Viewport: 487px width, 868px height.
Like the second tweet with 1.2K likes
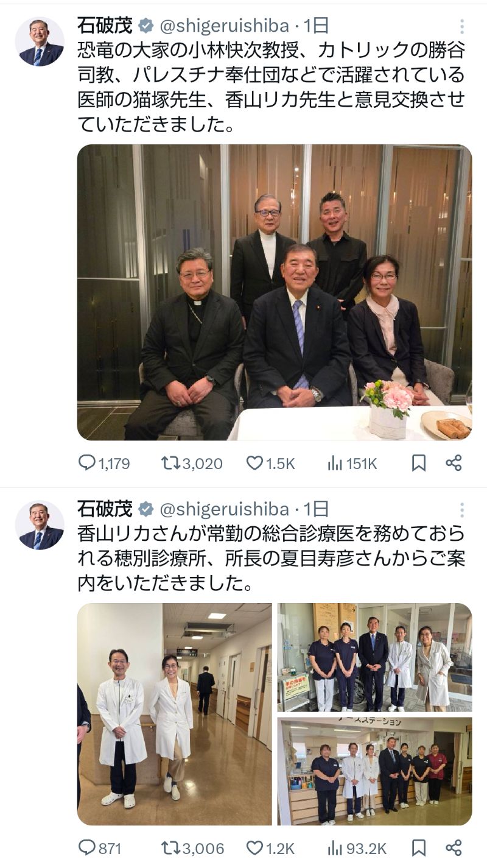[x=270, y=848]
